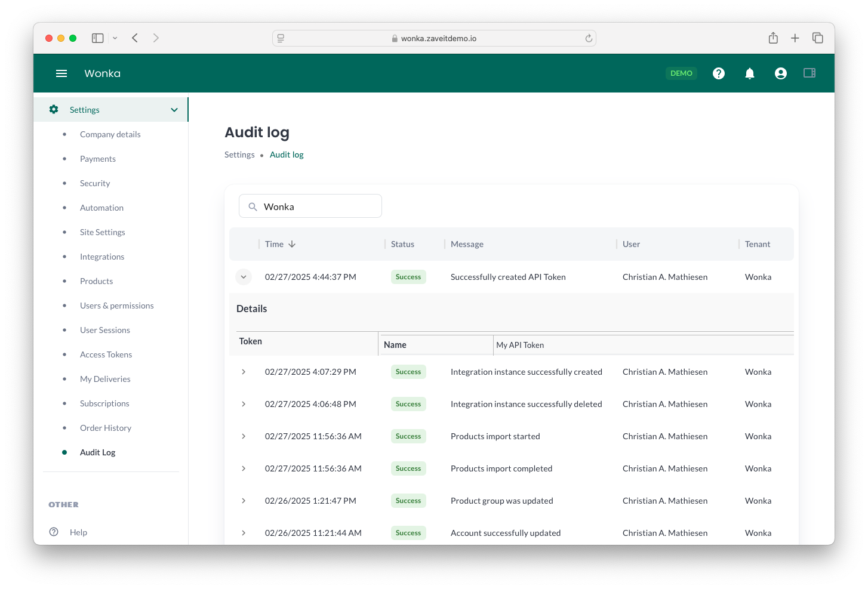The height and width of the screenshot is (589, 868).
Task: Click the website settings icon in address bar
Action: [281, 38]
